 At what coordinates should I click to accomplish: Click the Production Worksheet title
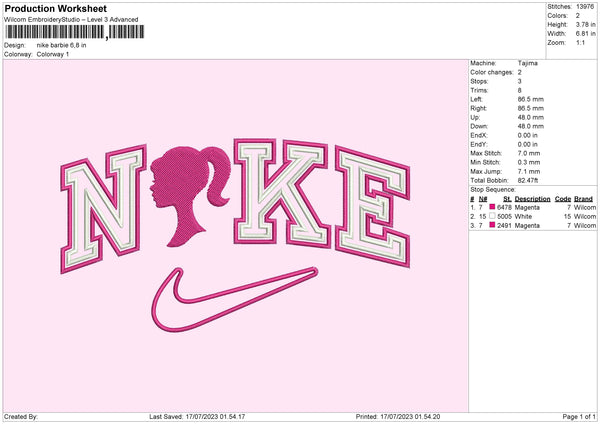point(56,9)
